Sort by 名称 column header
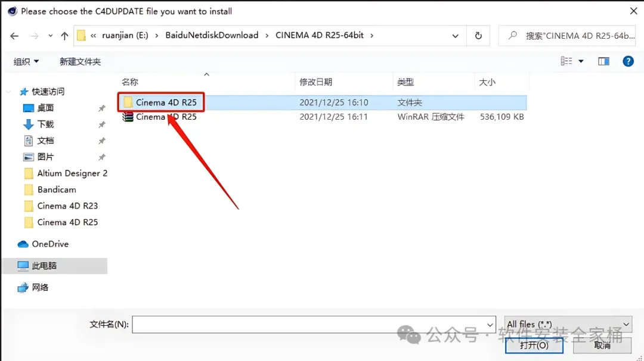Viewport: 644px width, 361px height. [130, 82]
